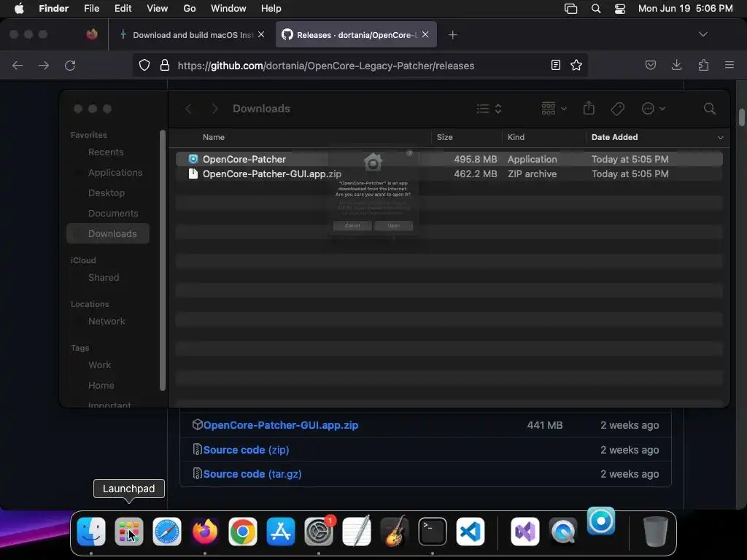Close the Releases dortania/OpenCore tab
The width and height of the screenshot is (747, 560).
tap(425, 34)
